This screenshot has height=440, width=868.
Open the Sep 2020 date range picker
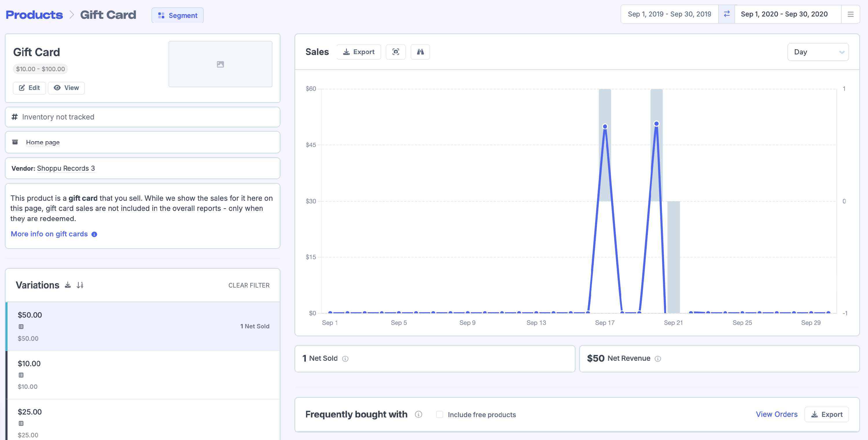tap(784, 14)
